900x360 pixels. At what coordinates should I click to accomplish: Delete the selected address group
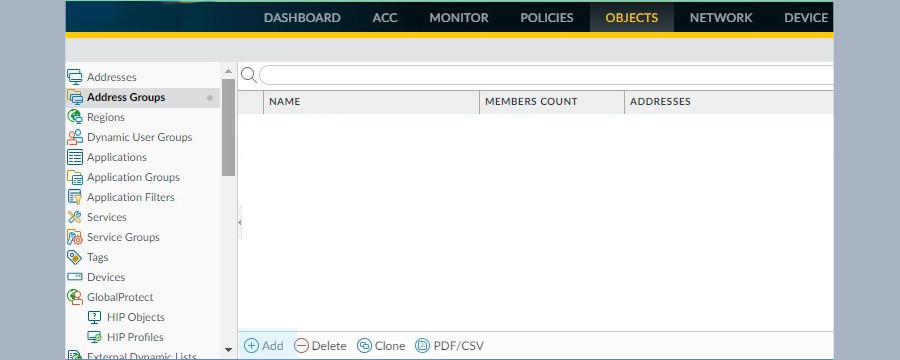pos(320,346)
